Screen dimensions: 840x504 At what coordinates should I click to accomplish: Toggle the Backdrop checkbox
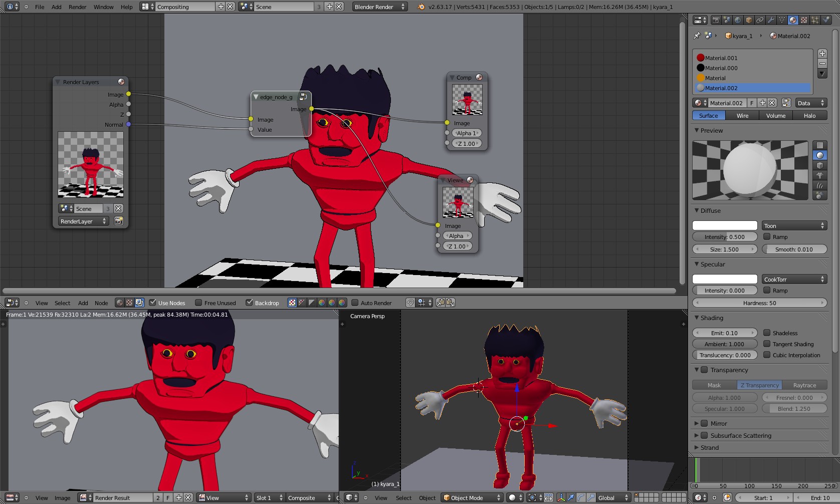tap(249, 303)
